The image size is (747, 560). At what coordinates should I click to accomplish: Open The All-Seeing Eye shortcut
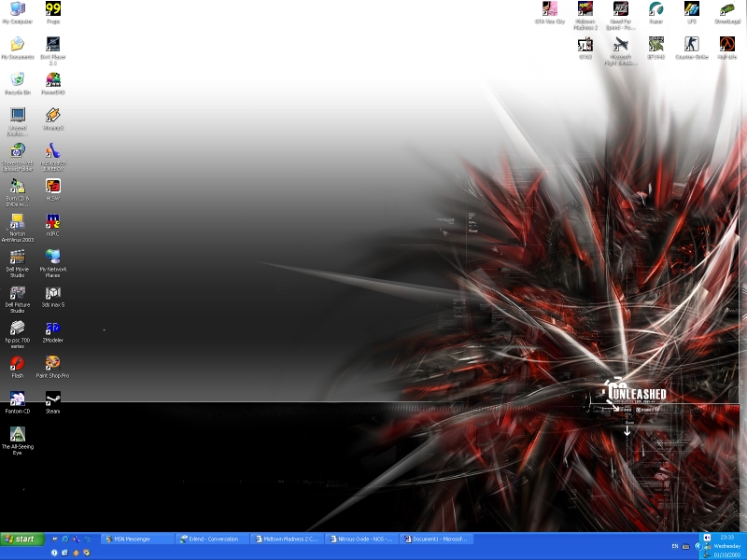coord(17,435)
